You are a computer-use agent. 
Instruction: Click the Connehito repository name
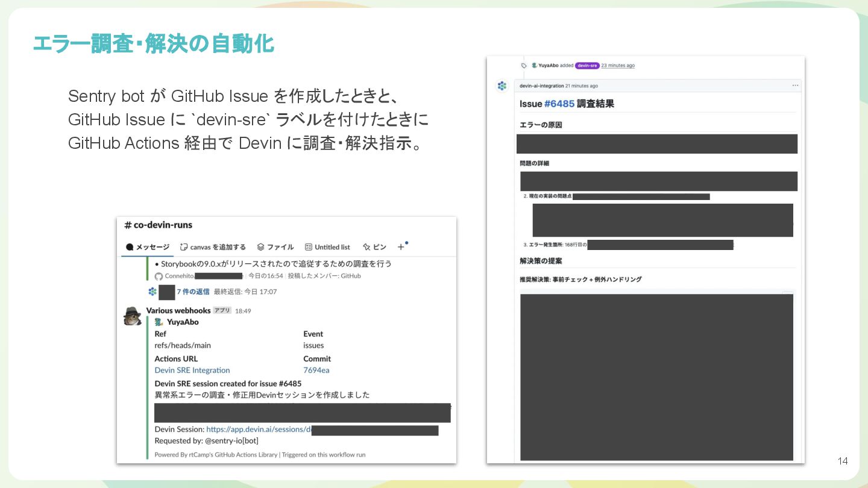pos(180,276)
